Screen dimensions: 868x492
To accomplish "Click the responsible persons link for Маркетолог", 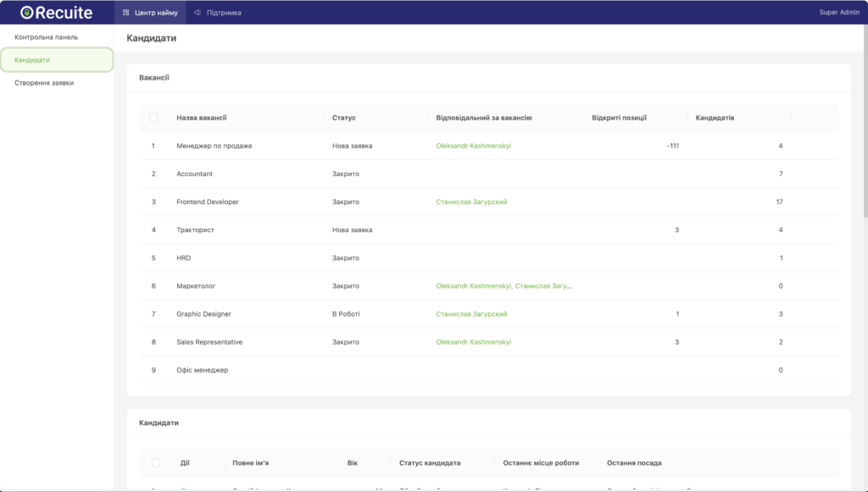I will tap(504, 286).
